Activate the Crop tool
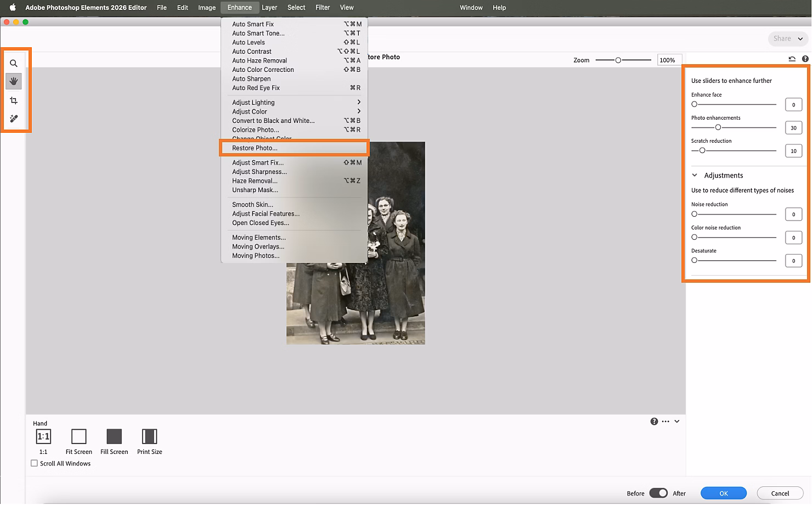Screen dimensions: 812x505 pyautogui.click(x=14, y=100)
